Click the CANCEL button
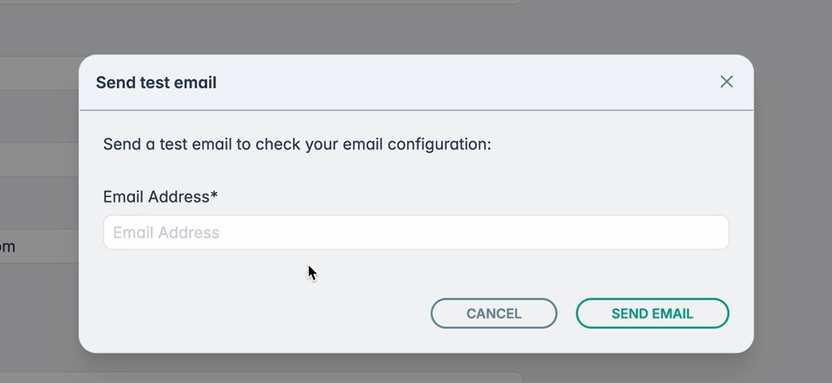Viewport: 832px width, 383px height. [493, 314]
